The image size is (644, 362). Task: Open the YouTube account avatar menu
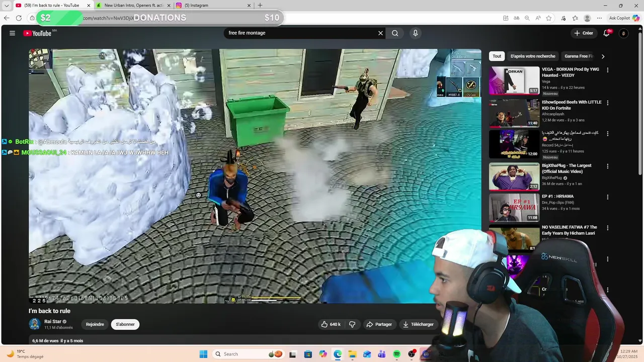tap(624, 33)
